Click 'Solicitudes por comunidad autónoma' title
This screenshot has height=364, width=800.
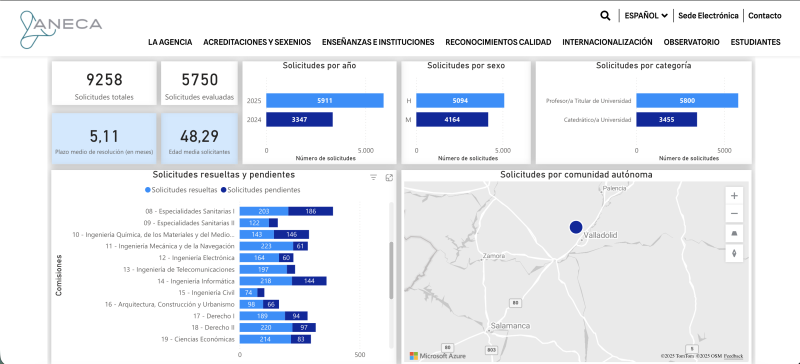coord(576,175)
